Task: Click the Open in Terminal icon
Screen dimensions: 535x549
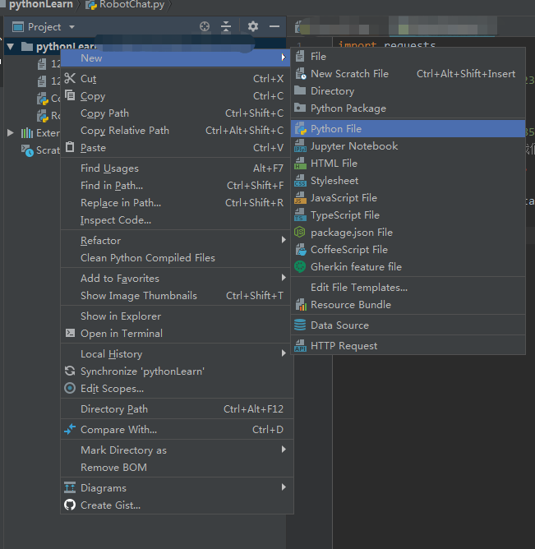Action: tap(70, 333)
